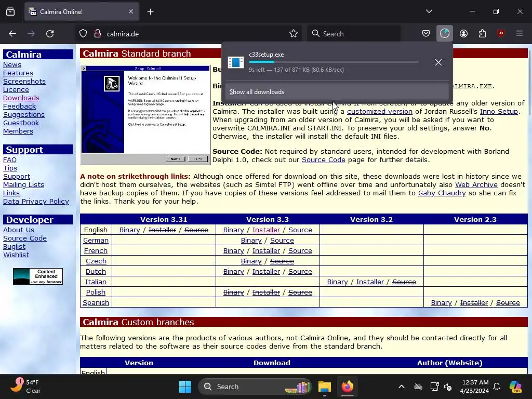Open the Czech language link
Screen dimensions: 532x399
[x=96, y=261]
